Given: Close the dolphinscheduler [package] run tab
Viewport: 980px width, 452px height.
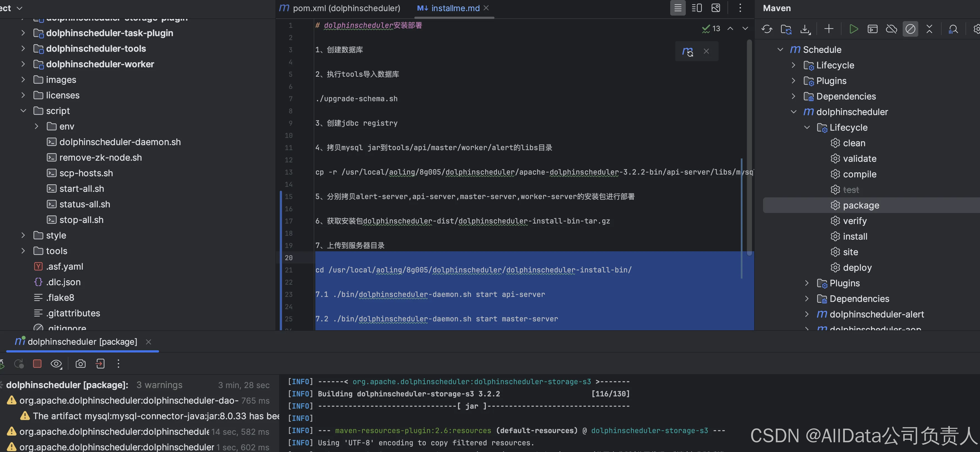Looking at the screenshot, I should [x=149, y=342].
